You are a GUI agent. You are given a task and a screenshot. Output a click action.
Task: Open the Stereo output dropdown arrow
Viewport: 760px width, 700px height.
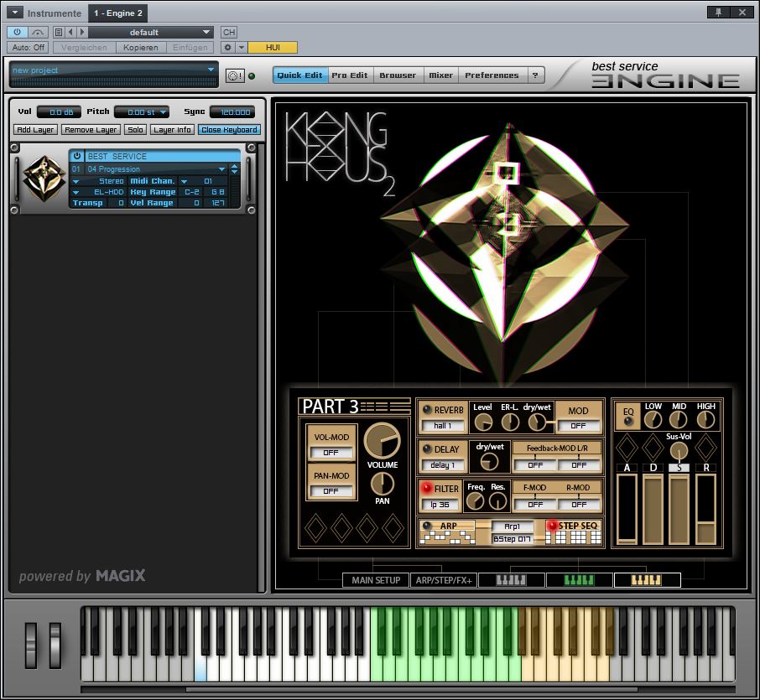coord(75,181)
